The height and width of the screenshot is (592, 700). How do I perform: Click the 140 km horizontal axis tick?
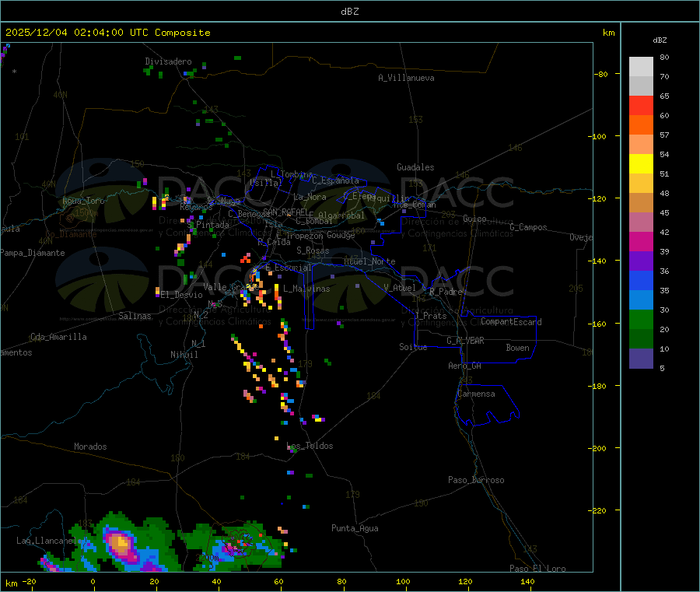[x=527, y=581]
